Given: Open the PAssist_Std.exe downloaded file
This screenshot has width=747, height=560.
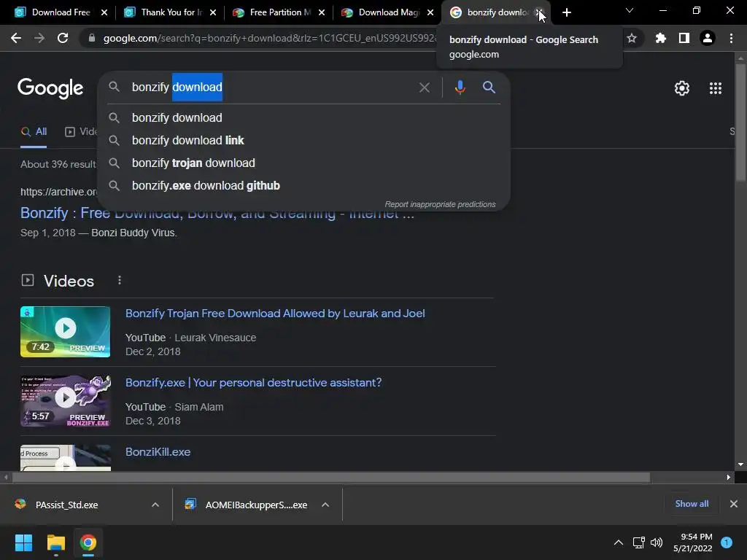Looking at the screenshot, I should (66, 505).
